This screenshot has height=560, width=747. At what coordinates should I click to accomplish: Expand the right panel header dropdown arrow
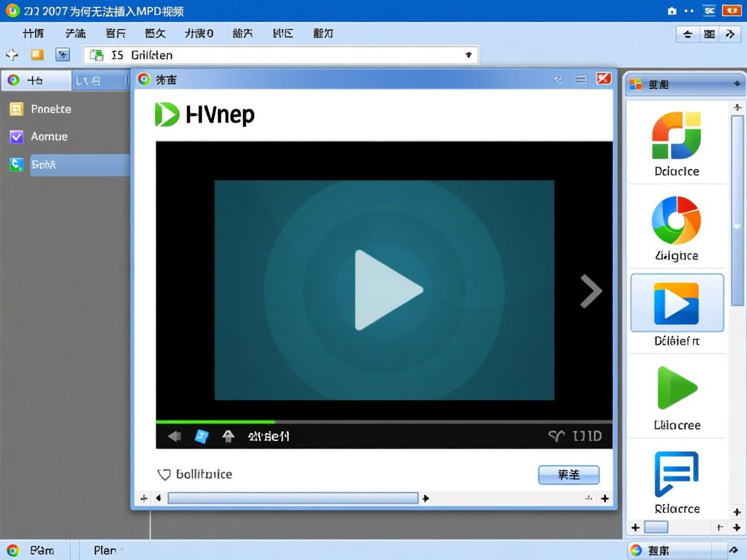click(x=737, y=84)
